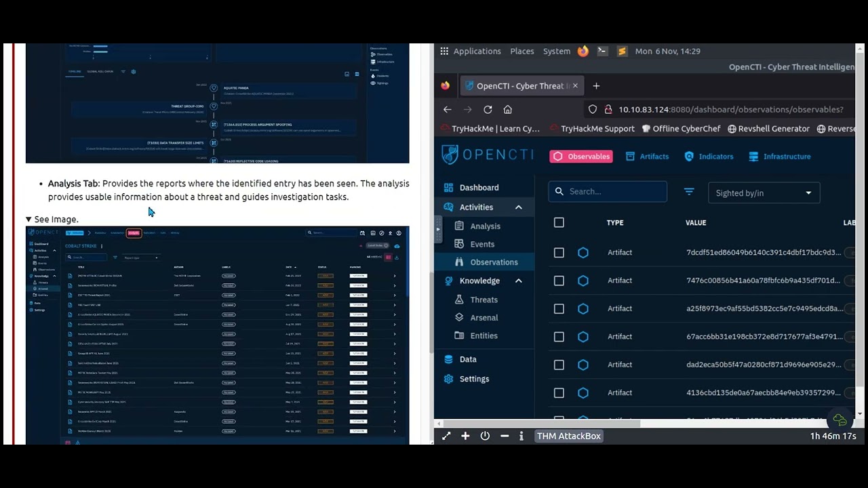Open Revshell Generator bookmark
This screenshot has width=868, height=488.
(x=768, y=129)
